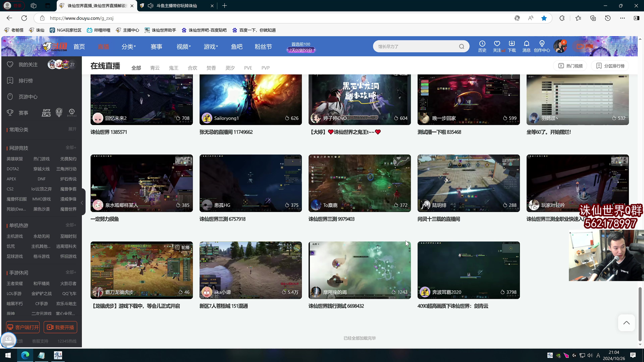Screen dimensions: 644x362
Task: Click the DOTA2 event icon
Action: coord(72,113)
